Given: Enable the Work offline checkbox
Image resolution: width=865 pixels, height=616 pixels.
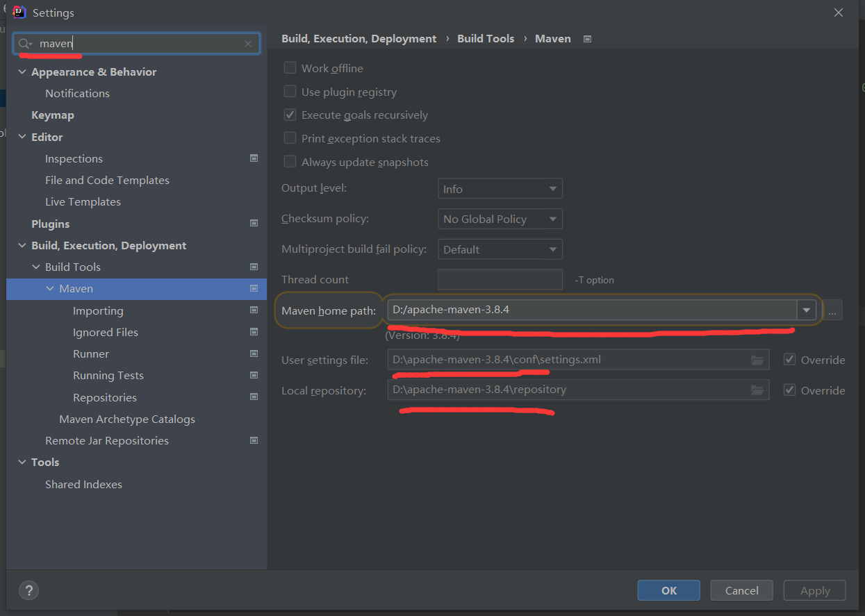Looking at the screenshot, I should point(290,67).
